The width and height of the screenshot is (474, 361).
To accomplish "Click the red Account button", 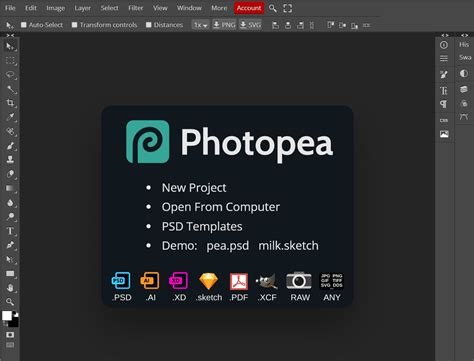I will click(x=249, y=8).
